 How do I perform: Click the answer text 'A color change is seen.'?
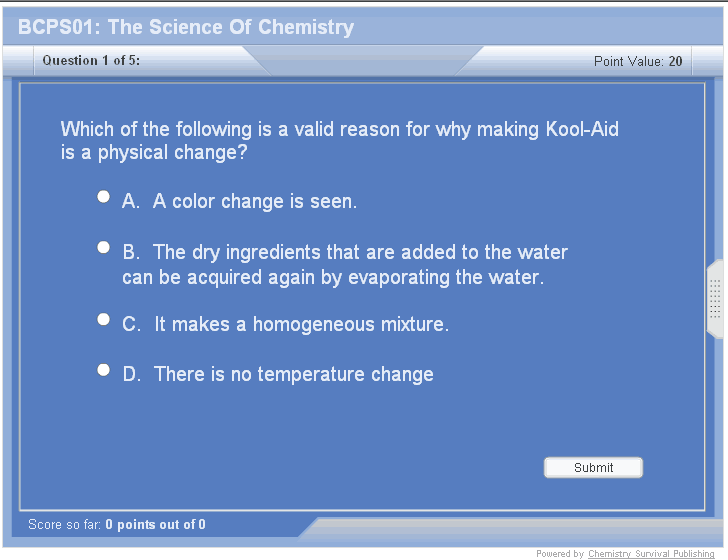tap(254, 202)
